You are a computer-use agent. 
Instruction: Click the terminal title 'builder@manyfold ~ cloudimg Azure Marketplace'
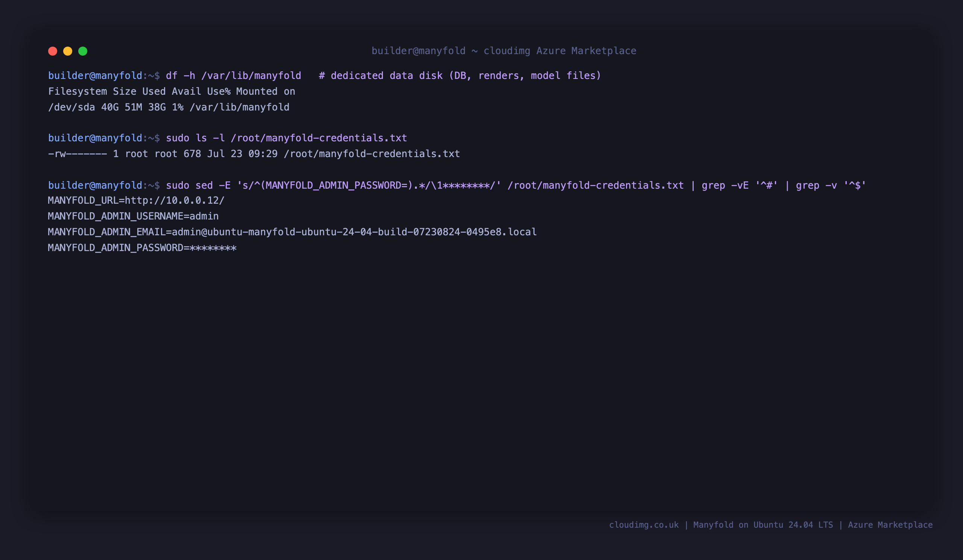coord(504,51)
